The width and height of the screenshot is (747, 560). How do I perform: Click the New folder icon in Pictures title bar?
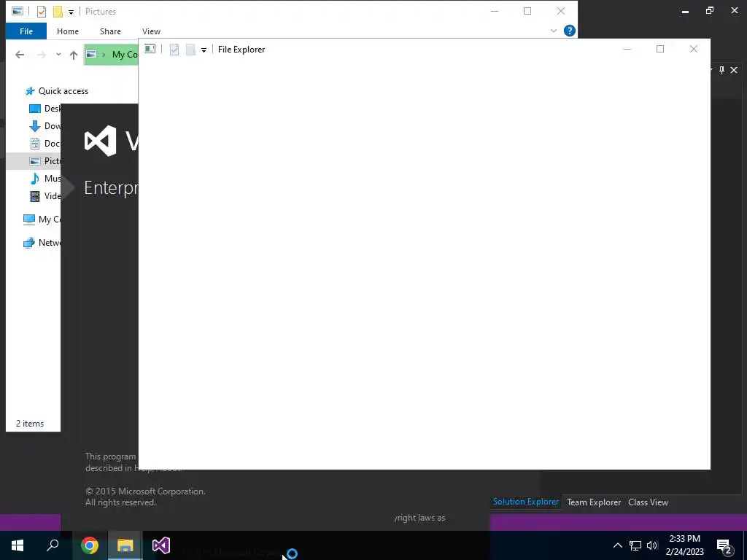click(58, 12)
